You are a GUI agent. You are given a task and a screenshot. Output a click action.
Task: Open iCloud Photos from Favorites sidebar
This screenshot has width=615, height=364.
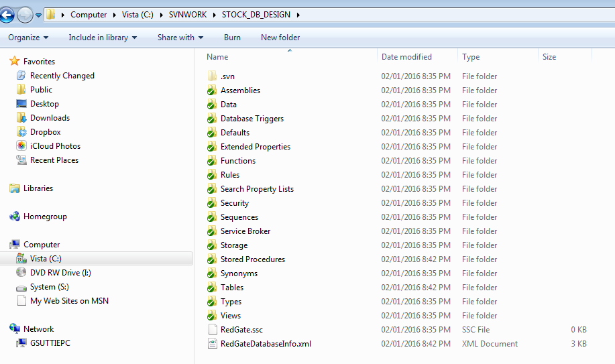coord(21,146)
